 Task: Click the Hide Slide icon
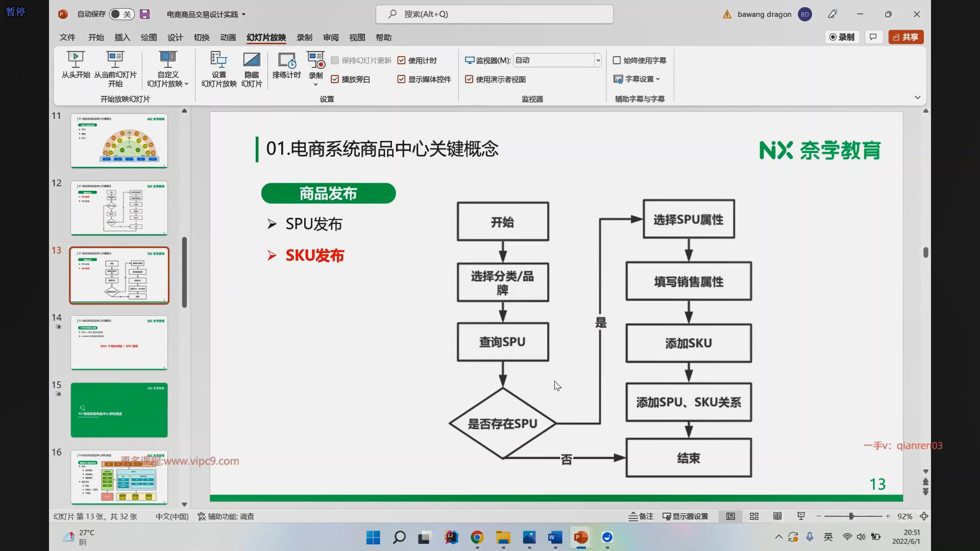point(251,60)
